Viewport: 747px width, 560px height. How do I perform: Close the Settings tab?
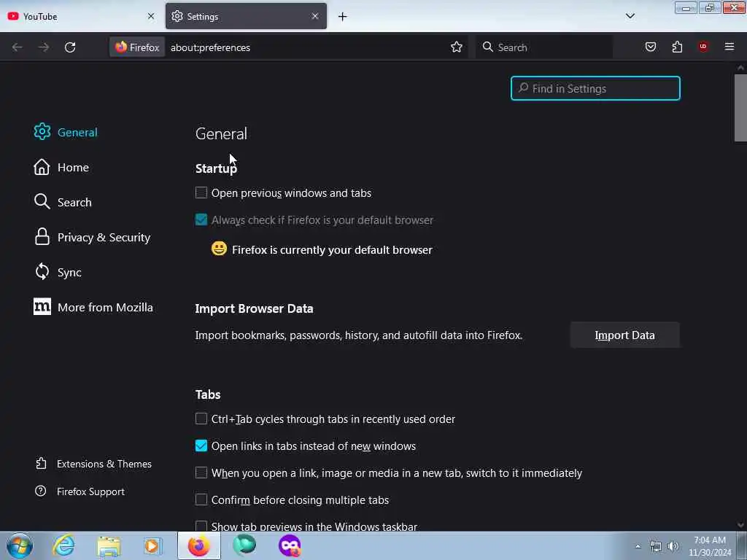315,16
